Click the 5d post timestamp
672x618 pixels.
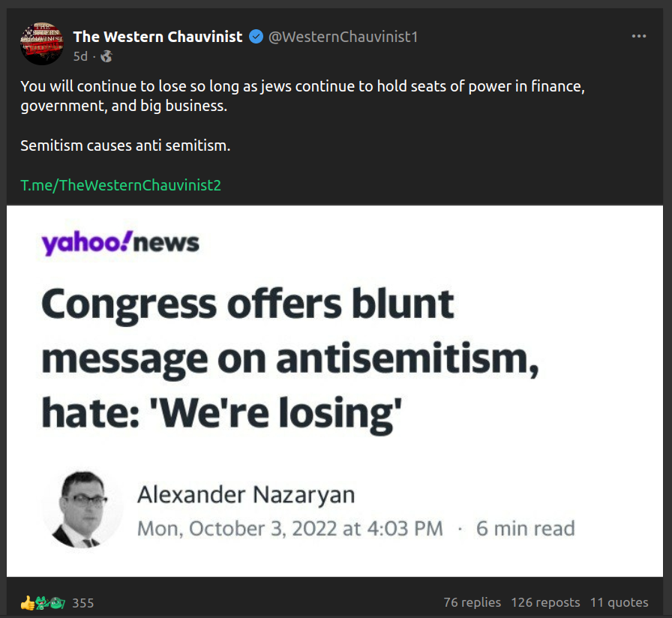[x=80, y=56]
